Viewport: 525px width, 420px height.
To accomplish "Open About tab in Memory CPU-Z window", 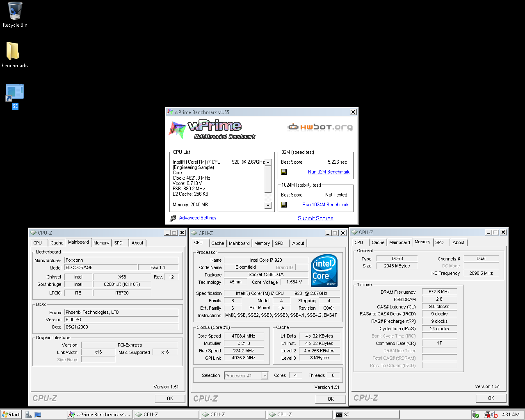I will [459, 242].
